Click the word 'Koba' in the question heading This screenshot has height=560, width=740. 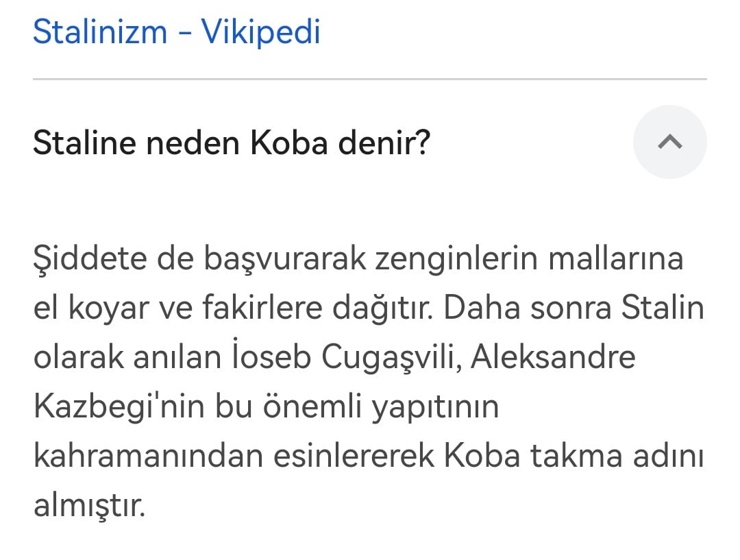pyautogui.click(x=289, y=143)
